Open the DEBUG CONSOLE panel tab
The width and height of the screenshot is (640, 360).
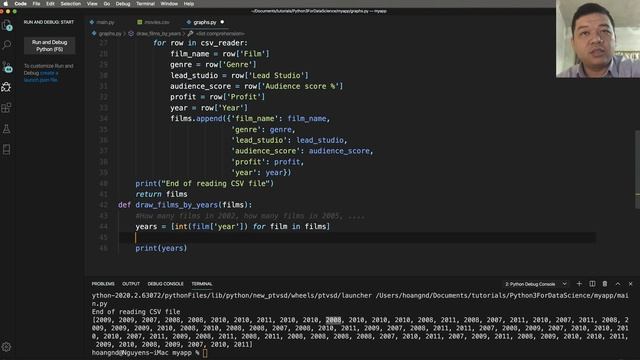pos(165,284)
